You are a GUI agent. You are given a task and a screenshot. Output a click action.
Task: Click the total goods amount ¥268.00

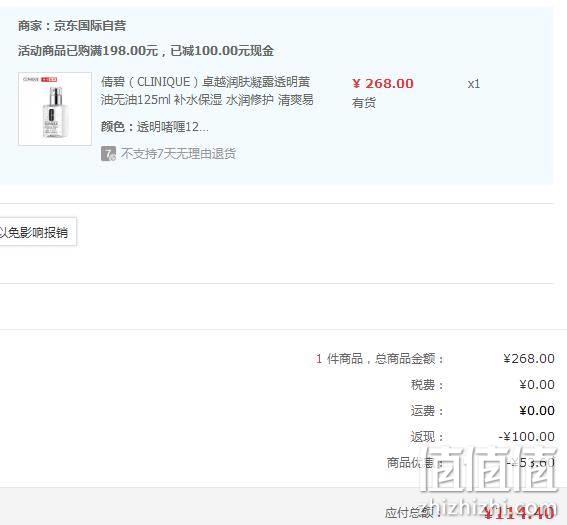point(529,359)
